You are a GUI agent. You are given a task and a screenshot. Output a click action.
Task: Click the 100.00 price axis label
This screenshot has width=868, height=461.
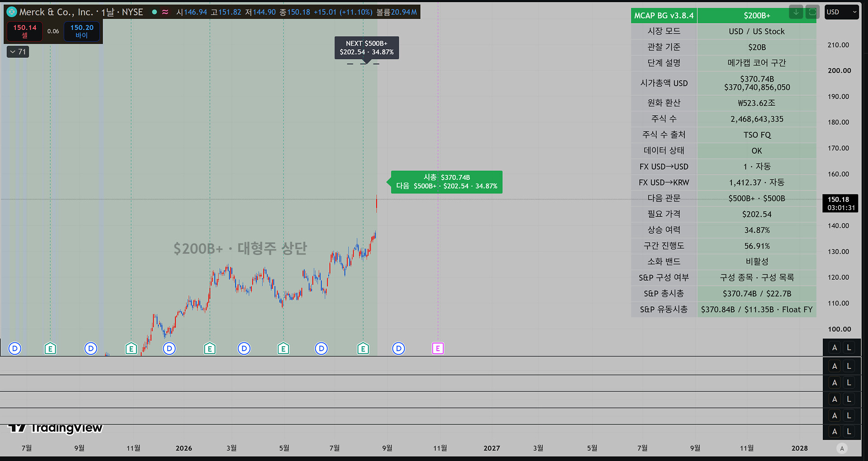tap(840, 329)
